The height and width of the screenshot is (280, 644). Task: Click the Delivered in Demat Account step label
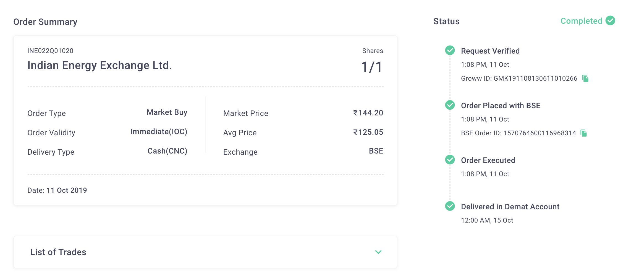[510, 207]
